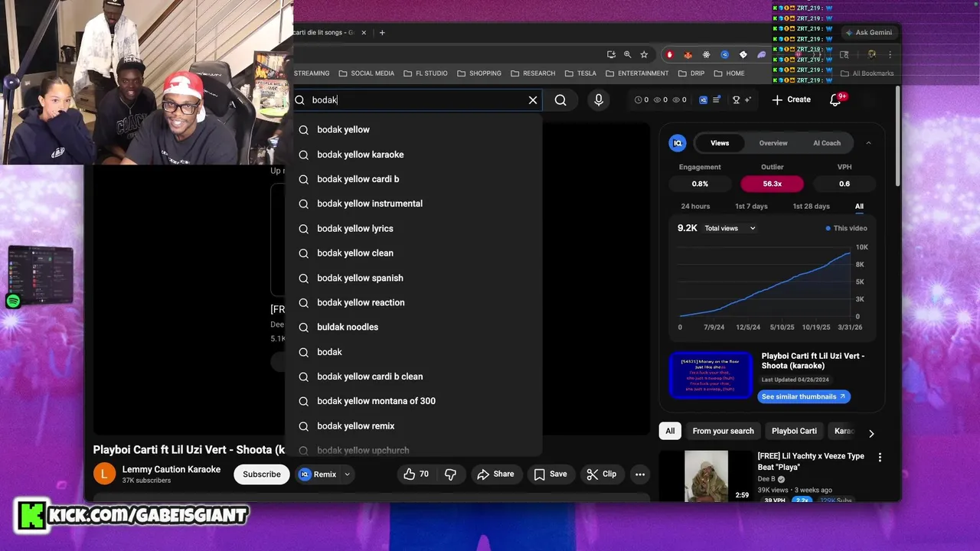Like the video with thumbs up
Viewport: 980px width, 551px height.
coord(416,474)
